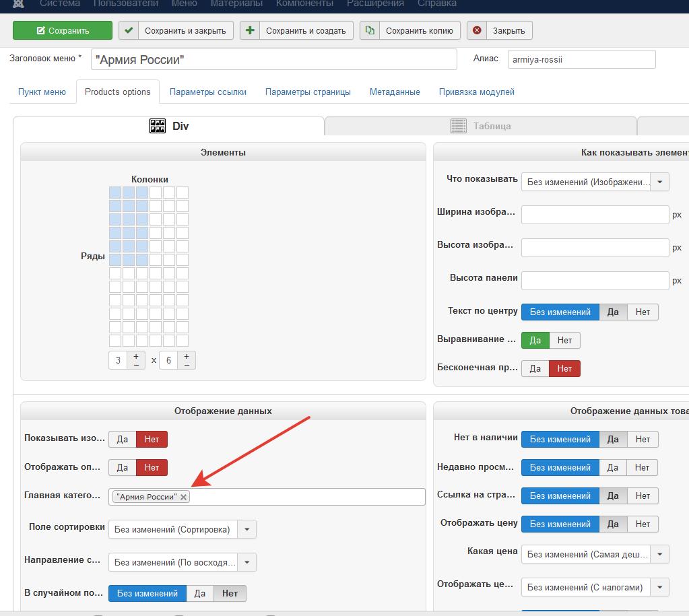Set Ссылка на стра... to Нет
Screen dimensions: 689x616
pos(643,495)
